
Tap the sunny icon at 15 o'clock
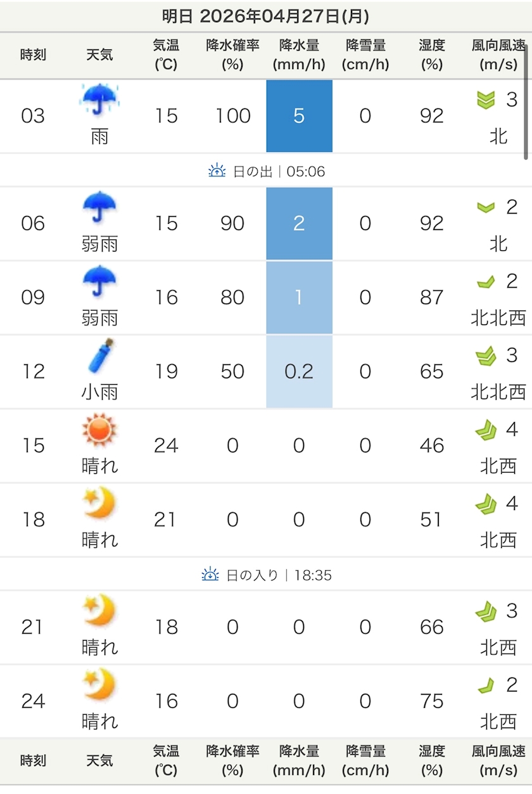click(100, 429)
